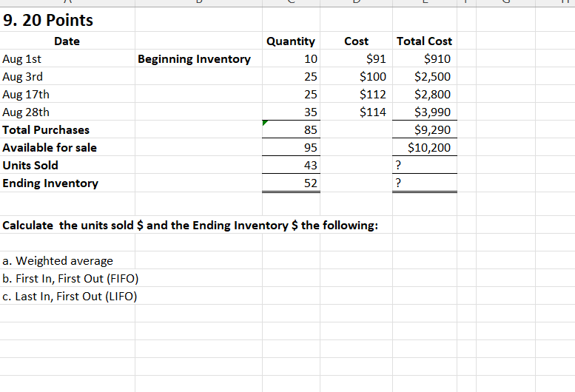575x392 pixels.
Task: Select the '9. 20 Points' heading cell
Action: pos(67,19)
